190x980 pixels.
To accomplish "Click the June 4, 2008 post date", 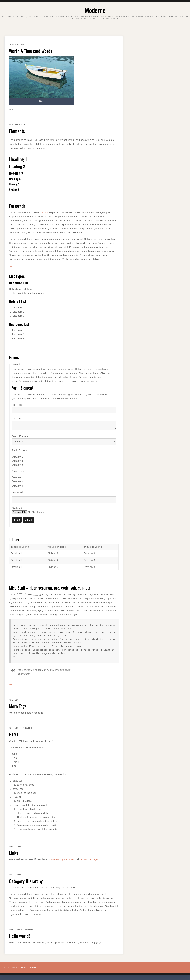I will point(15,929).
